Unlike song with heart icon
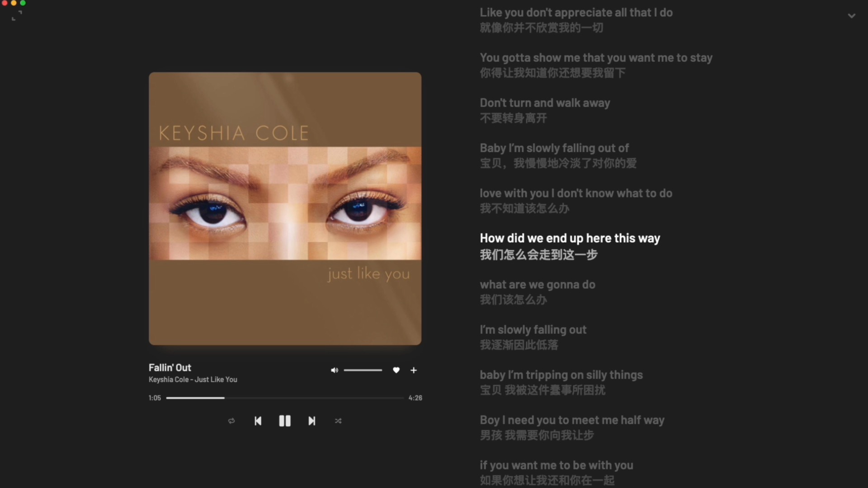 396,370
